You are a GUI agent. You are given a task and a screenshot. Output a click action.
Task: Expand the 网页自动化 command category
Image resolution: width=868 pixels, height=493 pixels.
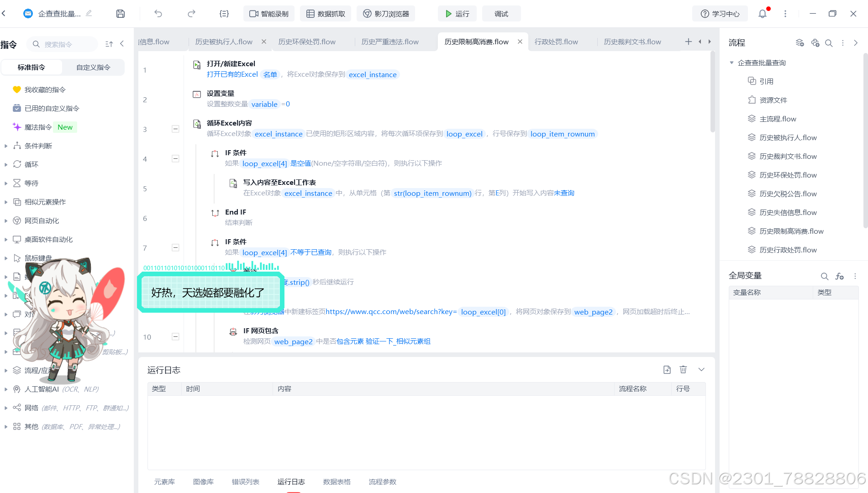coord(6,221)
